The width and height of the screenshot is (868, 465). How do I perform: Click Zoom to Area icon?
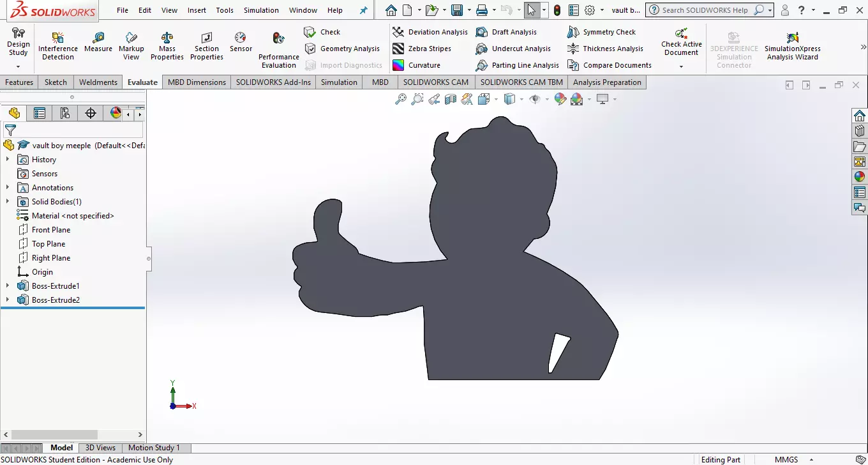pyautogui.click(x=417, y=99)
